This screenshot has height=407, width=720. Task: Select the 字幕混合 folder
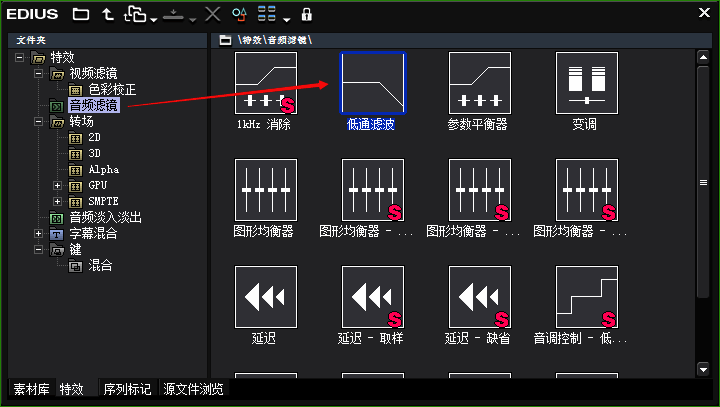pyautogui.click(x=93, y=233)
